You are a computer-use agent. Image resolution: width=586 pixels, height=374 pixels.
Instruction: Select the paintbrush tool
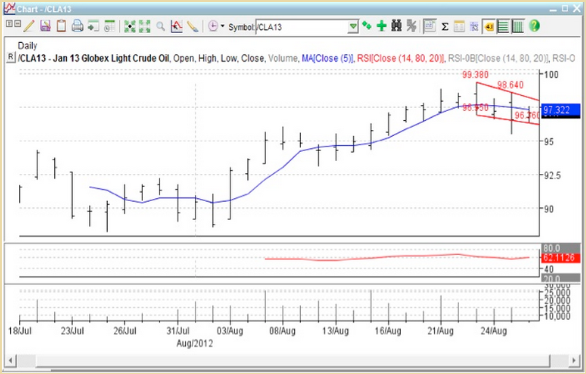pyautogui.click(x=192, y=26)
